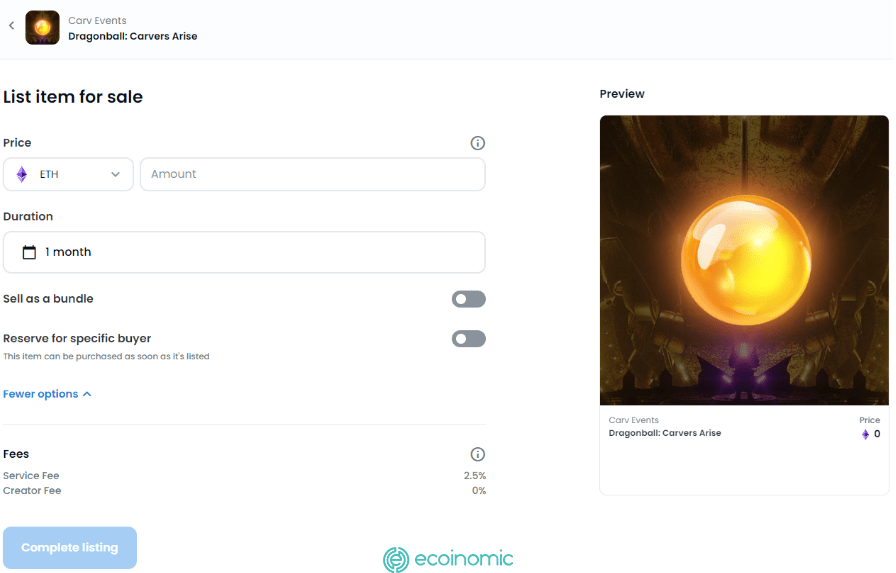Click the Complete listing button
This screenshot has width=896, height=573.
[70, 547]
